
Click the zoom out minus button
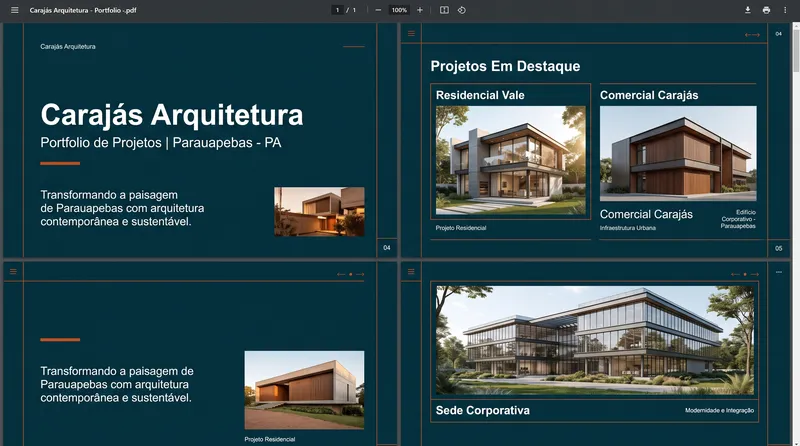378,10
